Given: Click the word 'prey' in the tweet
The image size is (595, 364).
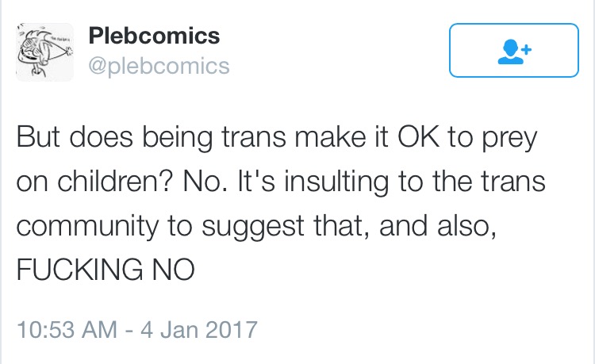Looking at the screenshot, I should pos(509,139).
